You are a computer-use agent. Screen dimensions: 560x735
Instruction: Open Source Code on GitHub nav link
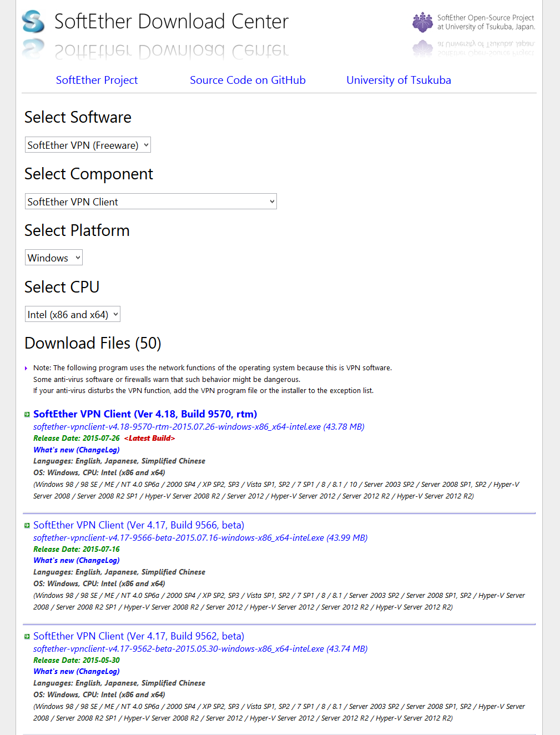pos(248,80)
